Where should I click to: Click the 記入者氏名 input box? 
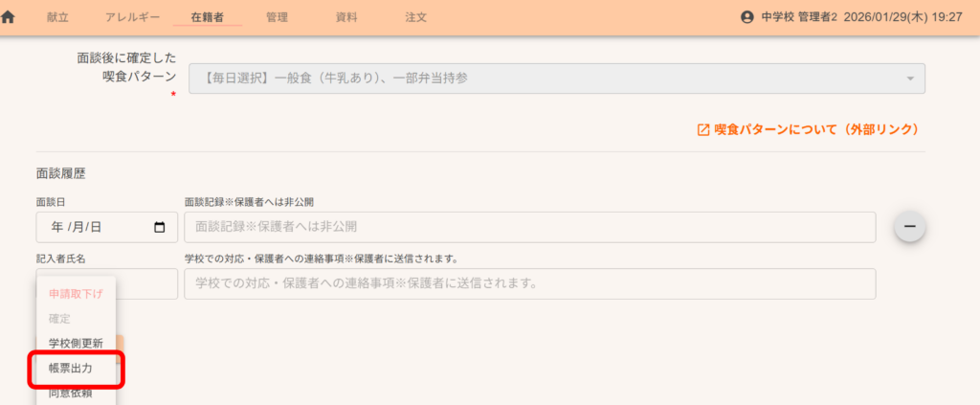pyautogui.click(x=148, y=283)
